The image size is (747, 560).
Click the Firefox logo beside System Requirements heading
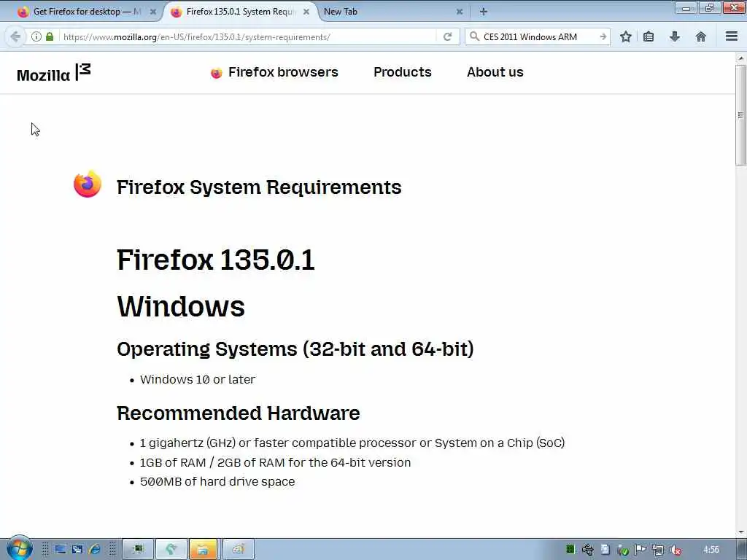coord(88,184)
